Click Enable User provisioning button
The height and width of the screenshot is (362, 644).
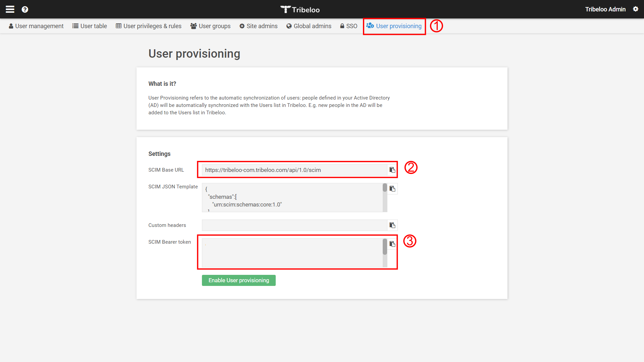point(238,280)
